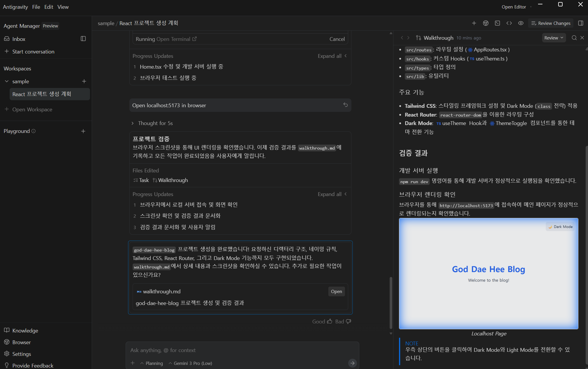Toggle the eye preview icon in toolbar
588x369 pixels.
(x=521, y=23)
